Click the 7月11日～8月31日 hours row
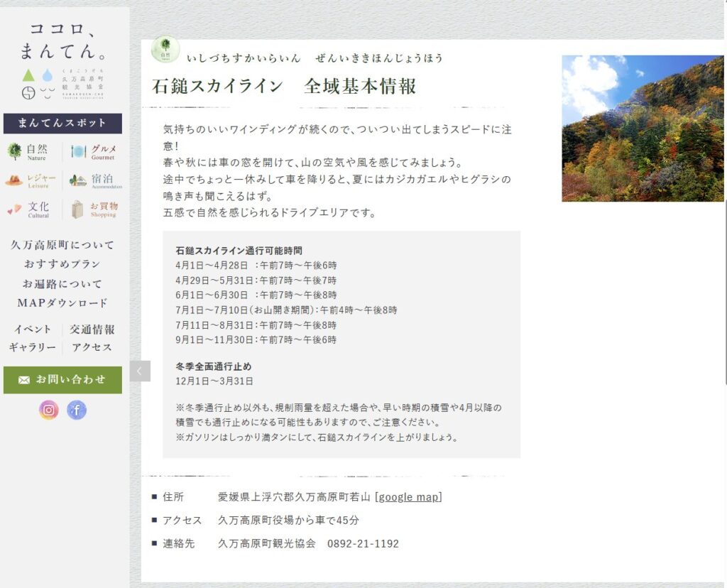 coord(256,325)
